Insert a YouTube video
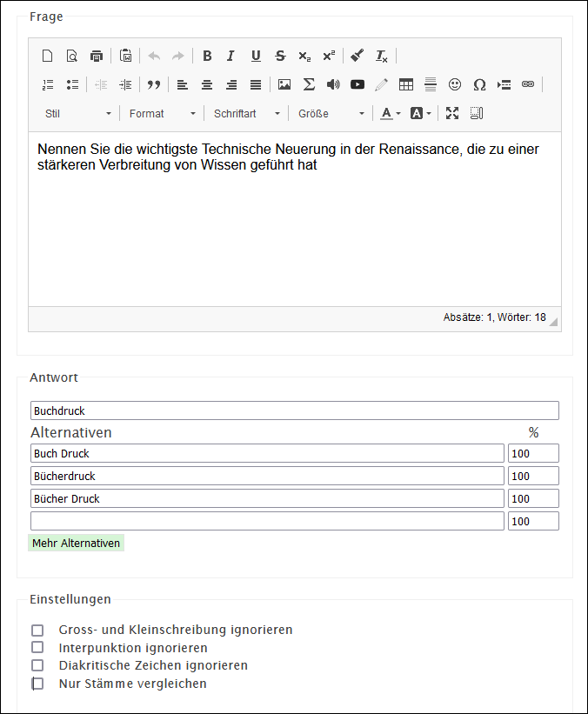The height and width of the screenshot is (714, 588). (x=357, y=84)
